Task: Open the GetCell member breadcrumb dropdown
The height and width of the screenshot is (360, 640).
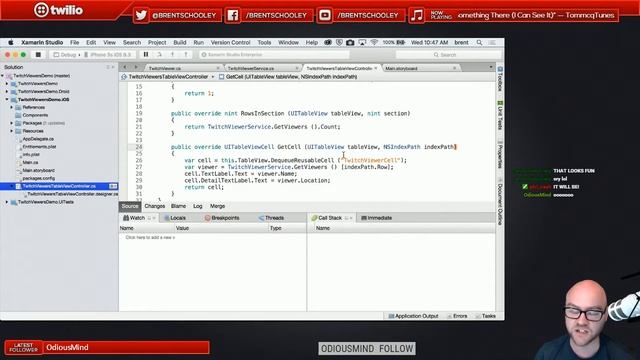Action: coord(288,77)
